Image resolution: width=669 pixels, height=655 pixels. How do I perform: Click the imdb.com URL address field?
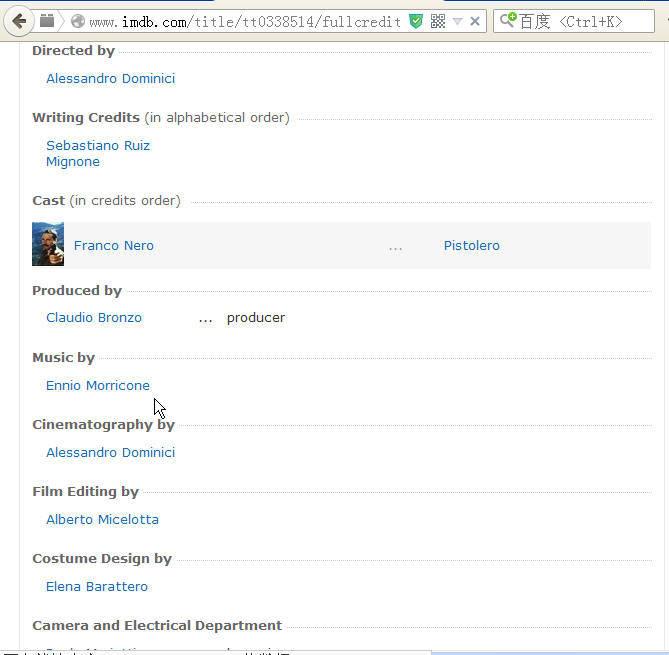pos(245,21)
